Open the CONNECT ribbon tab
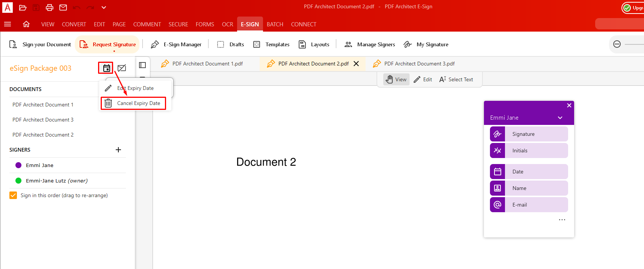This screenshot has width=644, height=269. [304, 24]
